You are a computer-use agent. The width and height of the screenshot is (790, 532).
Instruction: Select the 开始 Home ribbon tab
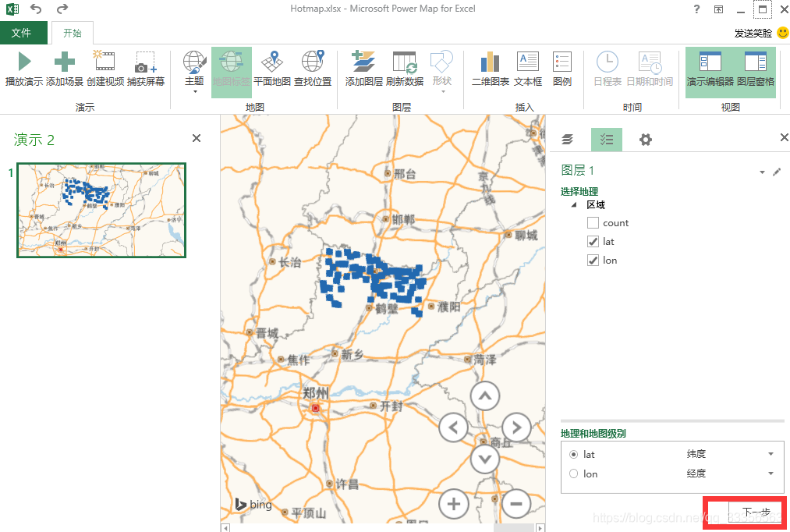click(x=72, y=33)
